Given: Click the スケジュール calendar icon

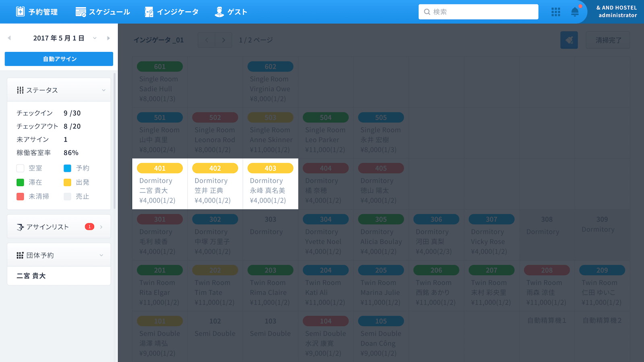Looking at the screenshot, I should coord(80,12).
